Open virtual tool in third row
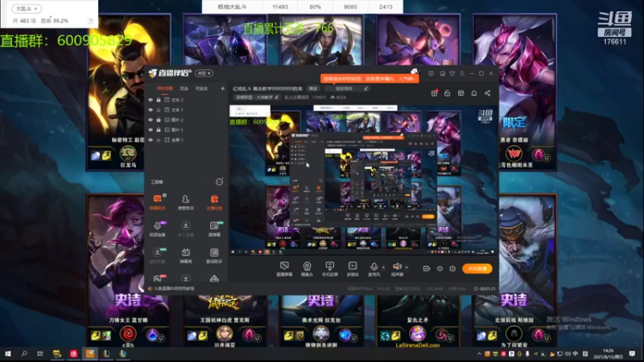Viewport: 644px width, 362px height. pyautogui.click(x=157, y=255)
